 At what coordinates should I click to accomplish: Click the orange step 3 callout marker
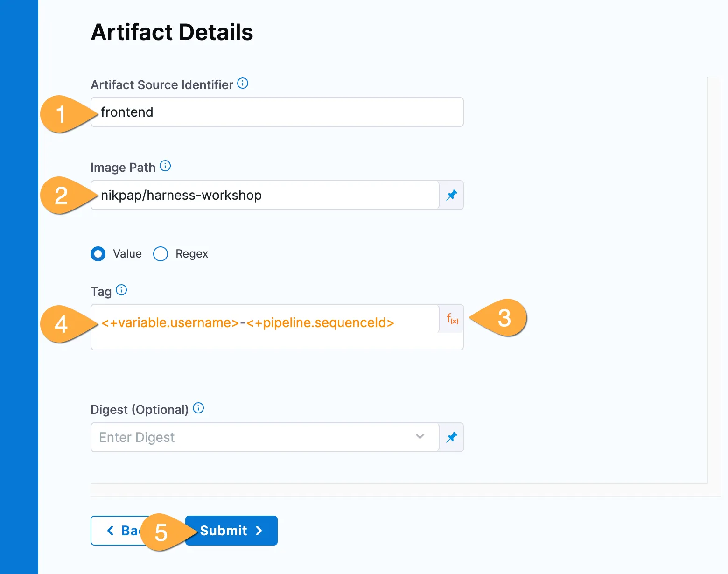(504, 318)
